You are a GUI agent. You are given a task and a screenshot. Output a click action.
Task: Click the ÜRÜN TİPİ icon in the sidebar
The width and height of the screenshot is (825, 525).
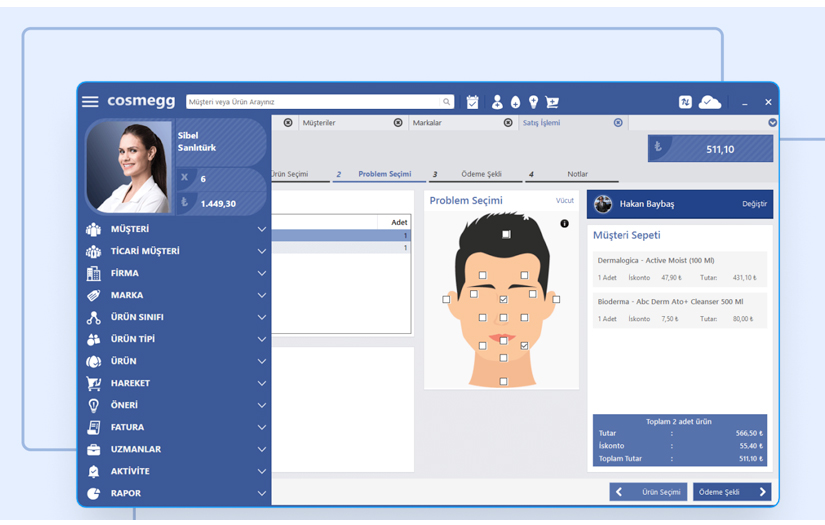94,339
